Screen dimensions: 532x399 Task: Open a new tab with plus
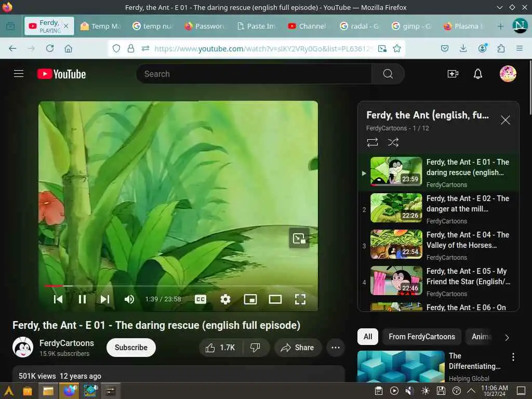point(500,26)
